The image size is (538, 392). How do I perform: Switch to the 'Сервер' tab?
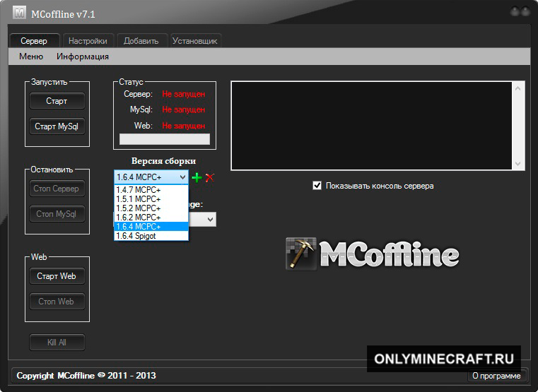(x=34, y=41)
